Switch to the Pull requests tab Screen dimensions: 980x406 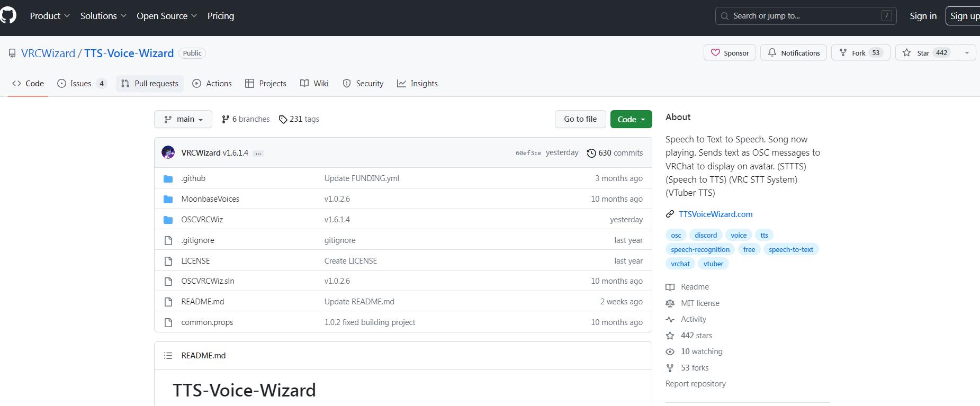pos(150,84)
